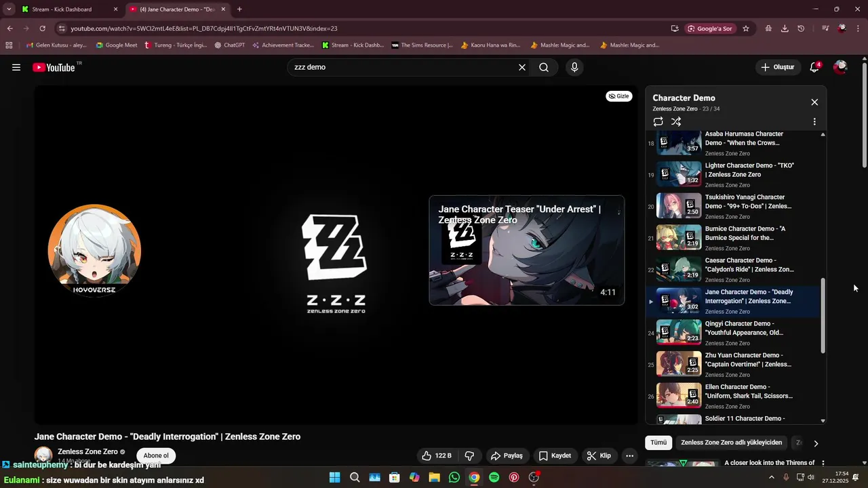This screenshot has height=488, width=868.
Task: Install app icon in address bar
Action: [x=675, y=28]
